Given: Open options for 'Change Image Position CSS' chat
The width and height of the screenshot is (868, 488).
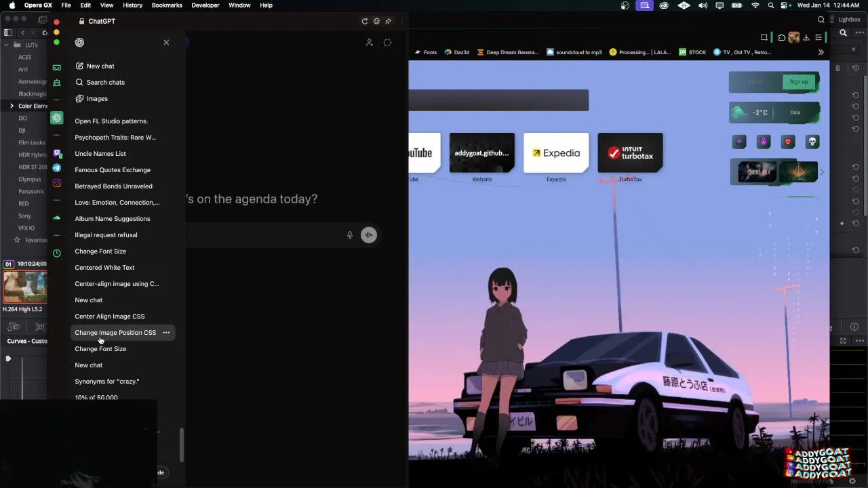Looking at the screenshot, I should point(166,333).
